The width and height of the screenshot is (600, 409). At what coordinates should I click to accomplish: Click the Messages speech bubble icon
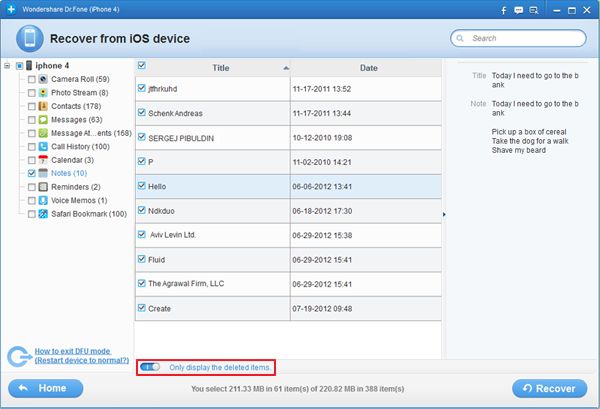tap(43, 120)
